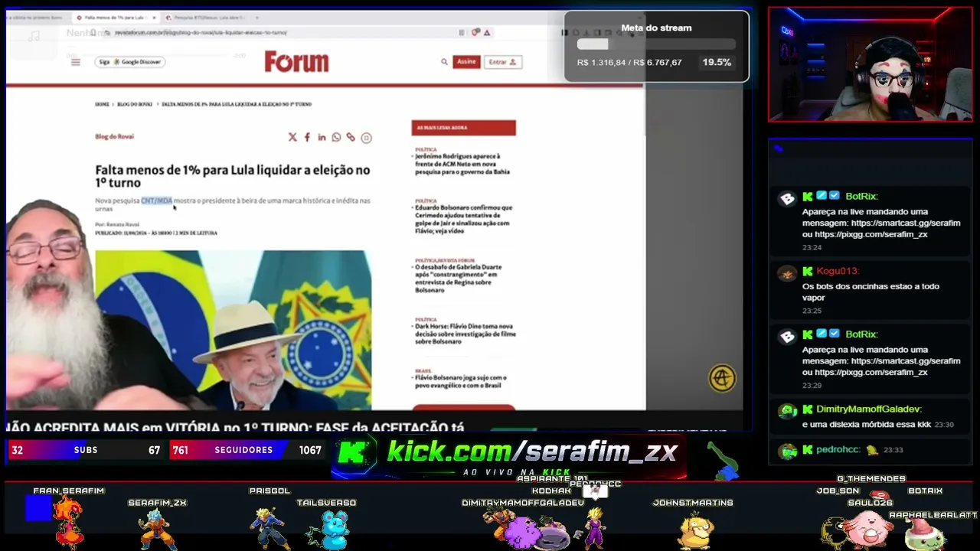Click the Entrar login button
Screen dimensions: 980x551
click(x=503, y=62)
